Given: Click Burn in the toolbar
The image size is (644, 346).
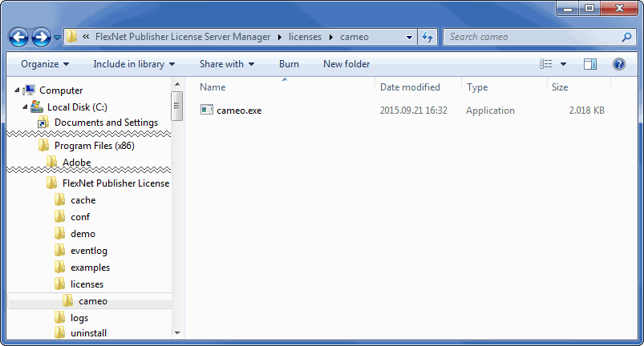Looking at the screenshot, I should tap(289, 64).
